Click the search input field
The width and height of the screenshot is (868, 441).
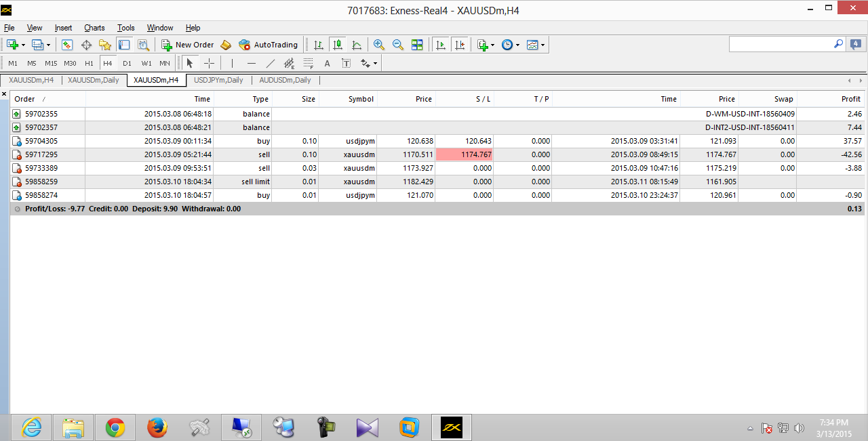pyautogui.click(x=781, y=44)
